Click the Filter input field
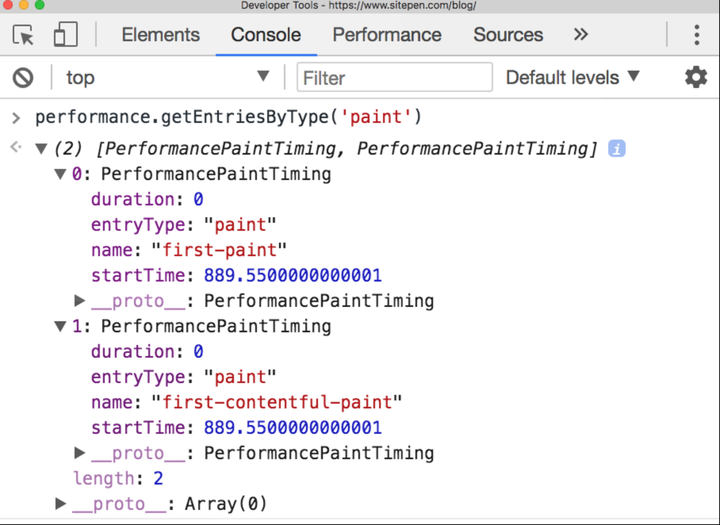This screenshot has width=720, height=525. point(395,78)
